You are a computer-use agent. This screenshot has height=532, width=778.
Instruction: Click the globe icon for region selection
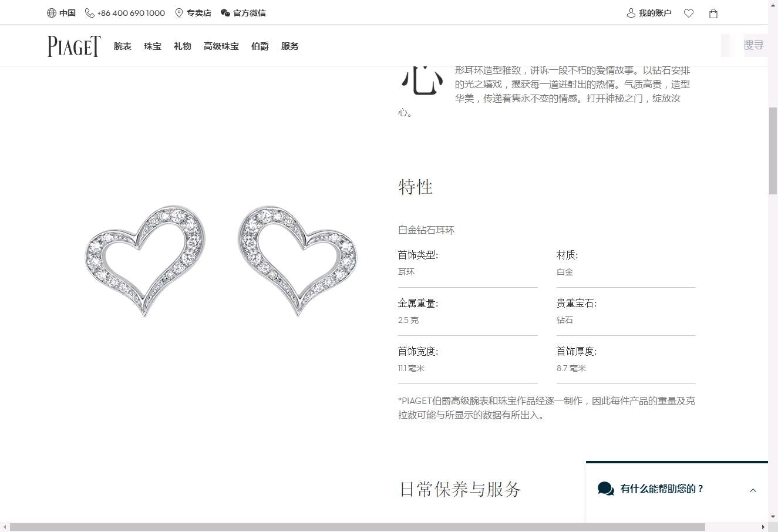52,13
